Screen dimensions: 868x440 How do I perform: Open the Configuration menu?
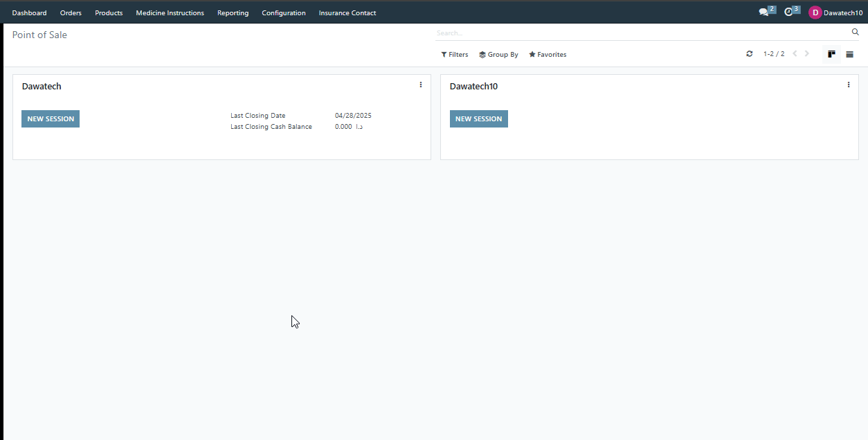(x=284, y=12)
